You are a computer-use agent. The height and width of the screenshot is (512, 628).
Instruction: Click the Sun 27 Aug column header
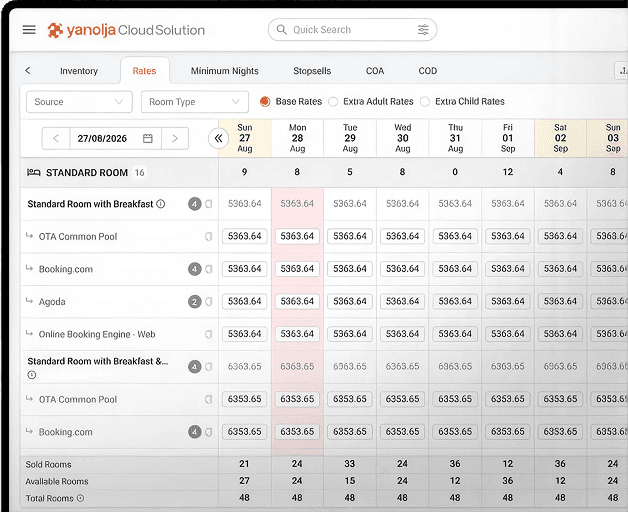(245, 138)
